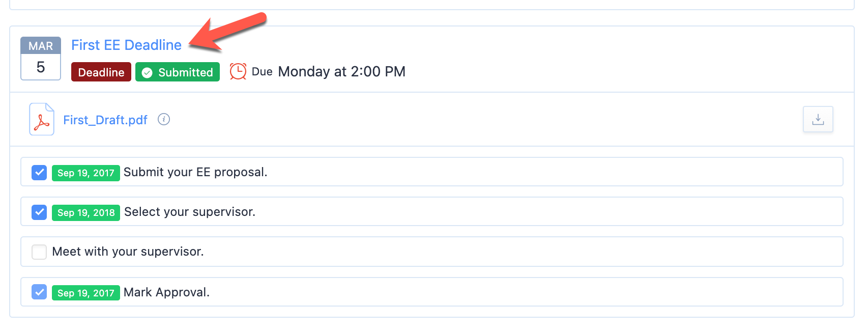Click the Sep 19, 2018 date tag

(86, 213)
